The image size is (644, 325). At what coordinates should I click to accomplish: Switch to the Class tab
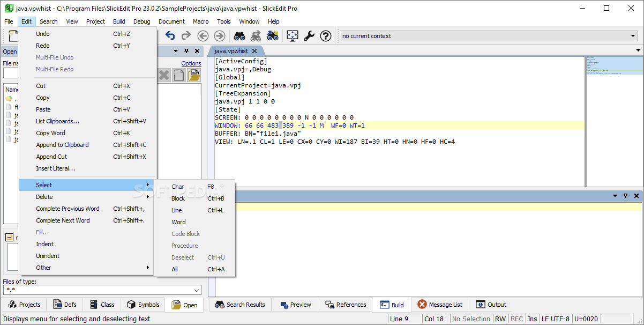click(x=102, y=305)
